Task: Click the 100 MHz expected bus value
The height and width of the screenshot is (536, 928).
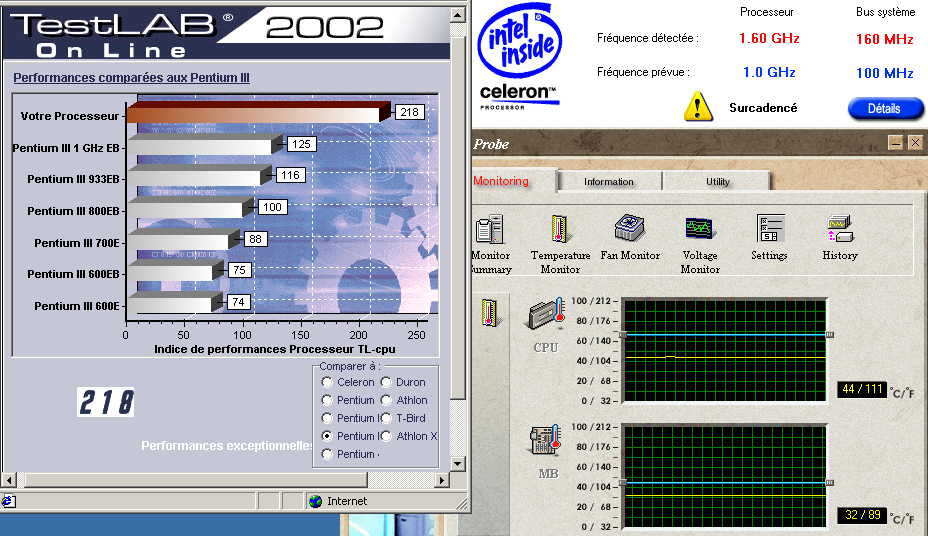Action: pos(885,73)
